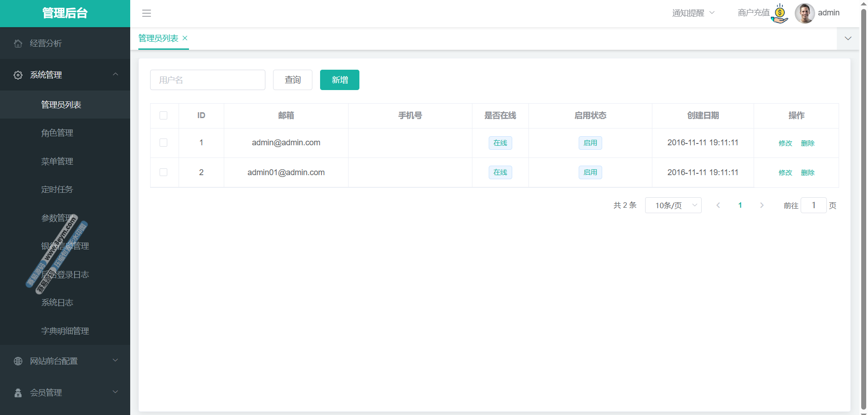Image resolution: width=868 pixels, height=415 pixels.
Task: Click the 用户名 search input field
Action: (x=208, y=80)
